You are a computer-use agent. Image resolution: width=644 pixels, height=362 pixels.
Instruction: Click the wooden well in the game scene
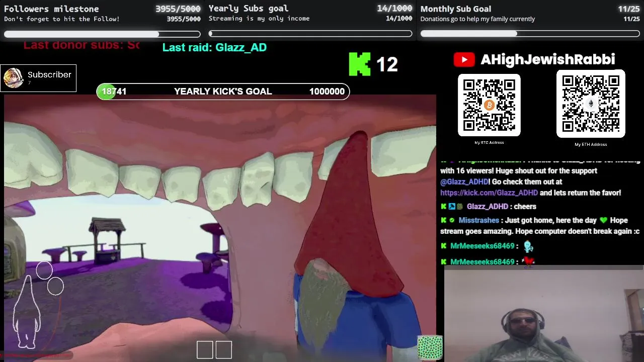tap(107, 240)
